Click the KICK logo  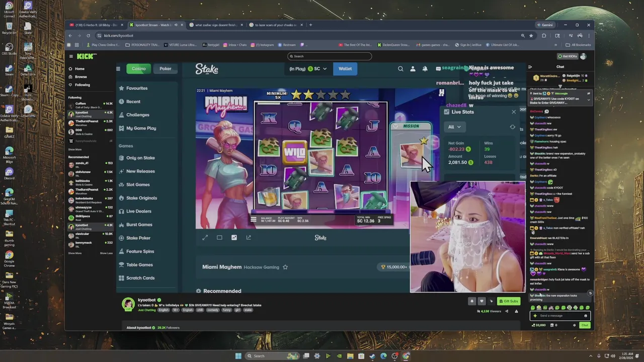86,56
